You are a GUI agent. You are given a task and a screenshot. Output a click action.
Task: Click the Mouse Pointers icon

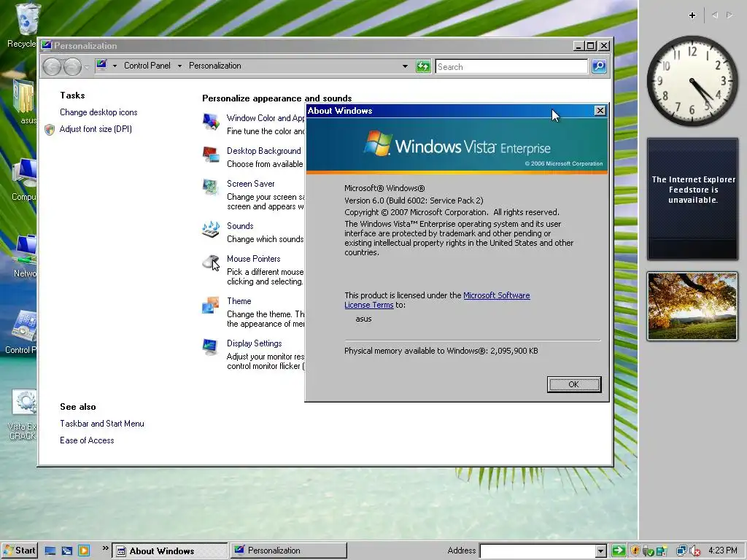coord(211,262)
